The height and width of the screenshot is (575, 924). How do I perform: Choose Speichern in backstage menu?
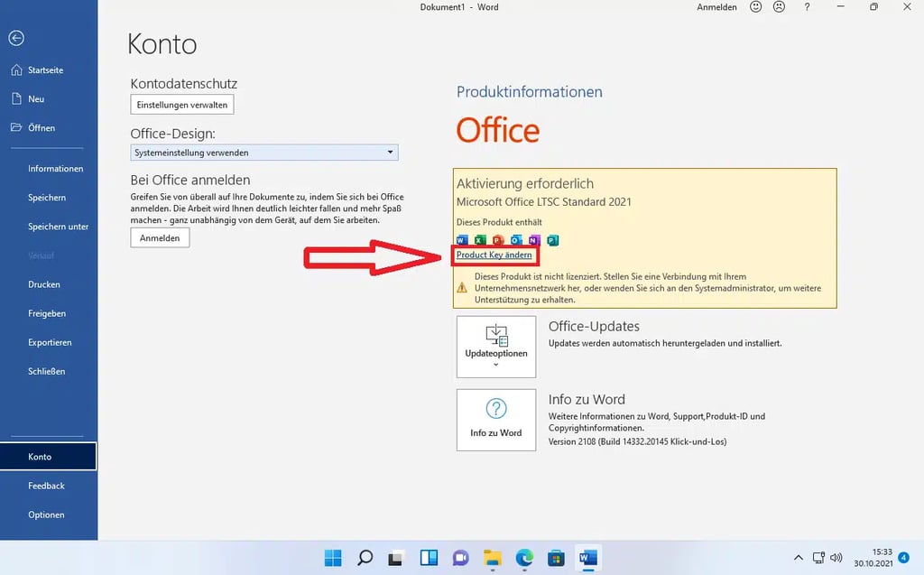pyautogui.click(x=49, y=198)
